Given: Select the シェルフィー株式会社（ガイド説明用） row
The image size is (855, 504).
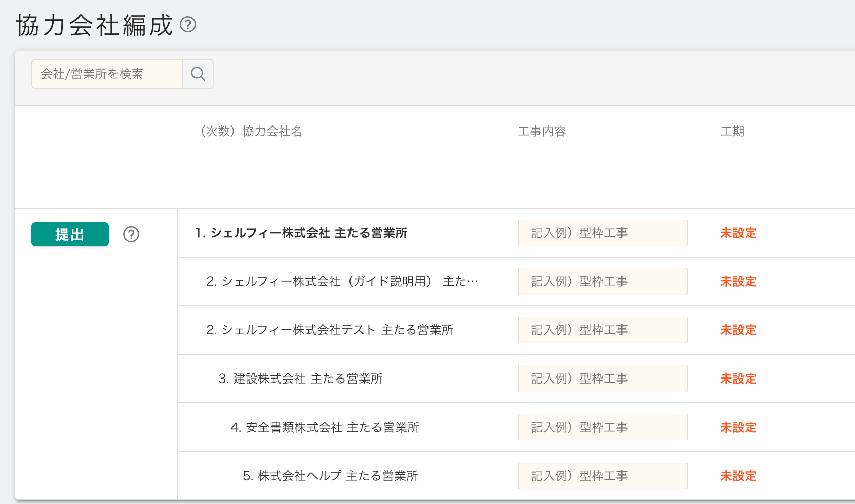Looking at the screenshot, I should (x=342, y=281).
